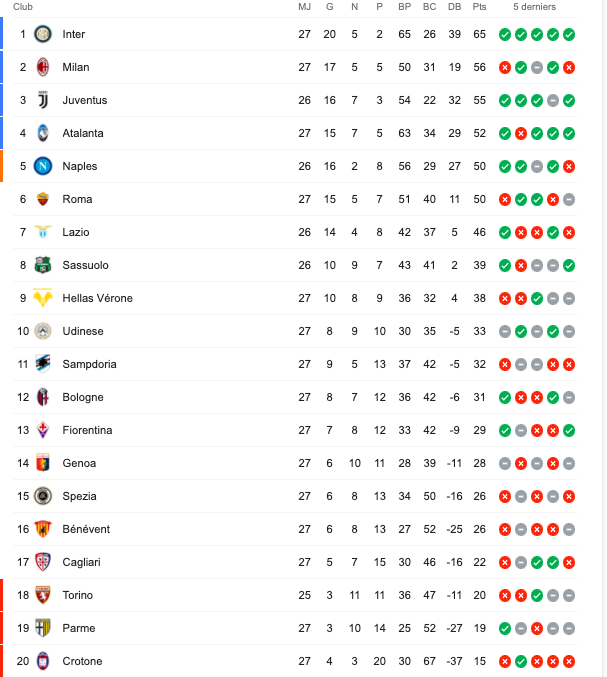Click the Atalanta crest icon
607x677 pixels.
43,133
